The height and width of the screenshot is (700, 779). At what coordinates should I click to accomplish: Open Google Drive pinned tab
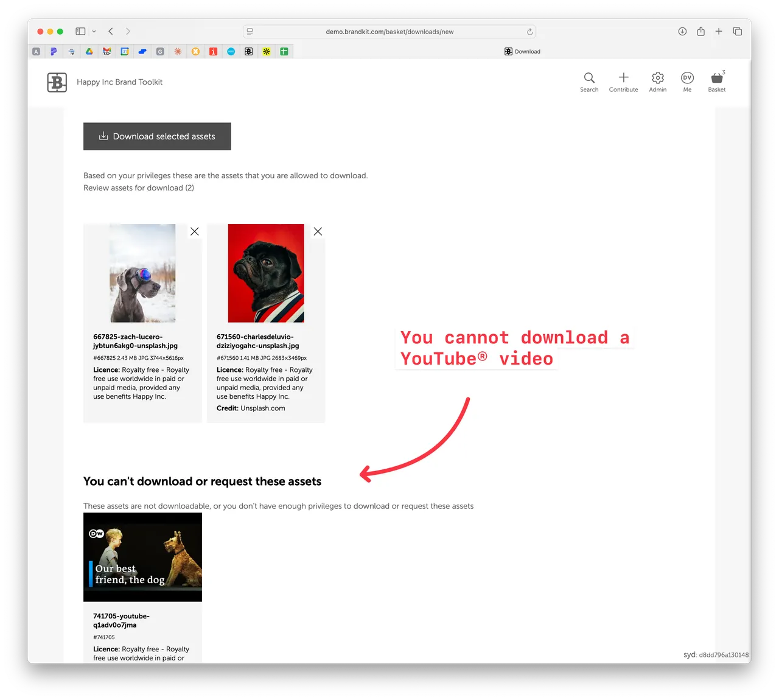click(x=89, y=52)
